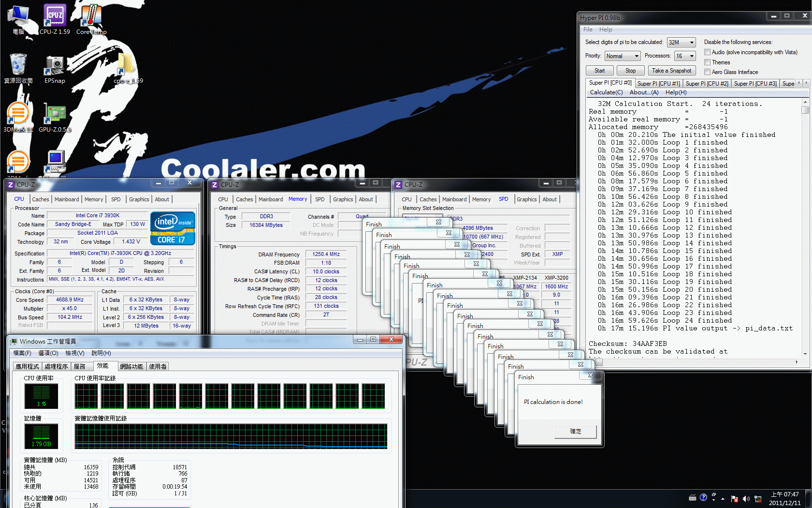Click the volume speaker tray icon
This screenshot has width=812, height=508.
746,498
